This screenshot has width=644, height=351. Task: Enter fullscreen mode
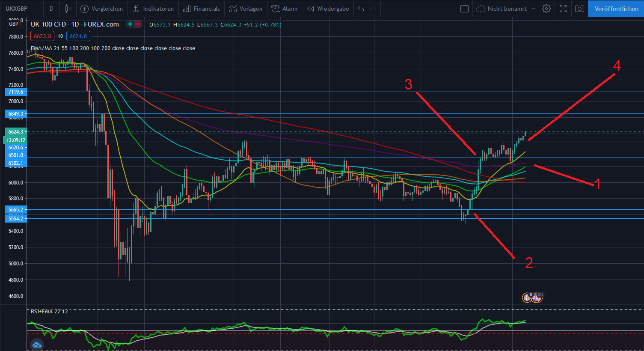click(x=563, y=9)
